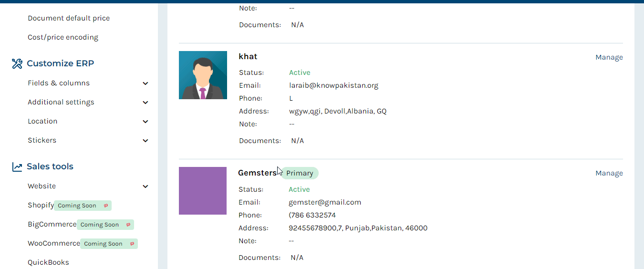Open the QuickBooks menu item
This screenshot has width=644, height=269.
tap(48, 262)
